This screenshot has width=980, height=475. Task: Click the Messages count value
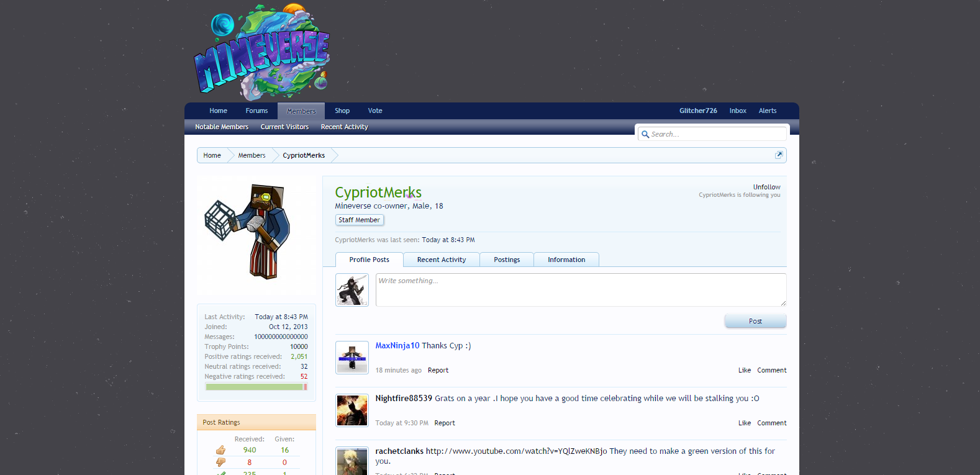[x=281, y=337]
